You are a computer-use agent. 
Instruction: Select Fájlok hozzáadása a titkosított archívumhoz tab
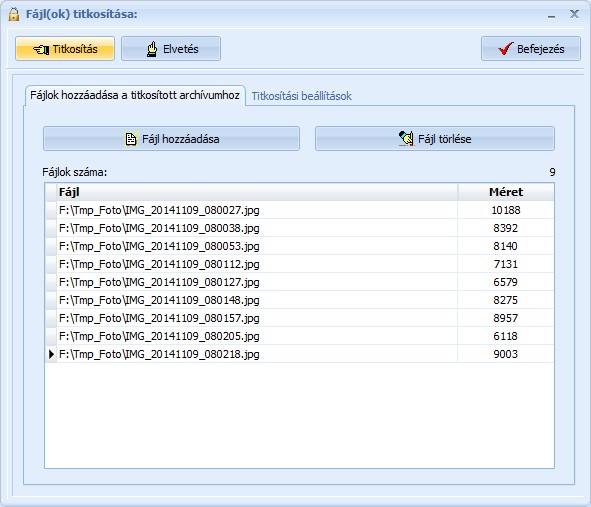coord(135,95)
